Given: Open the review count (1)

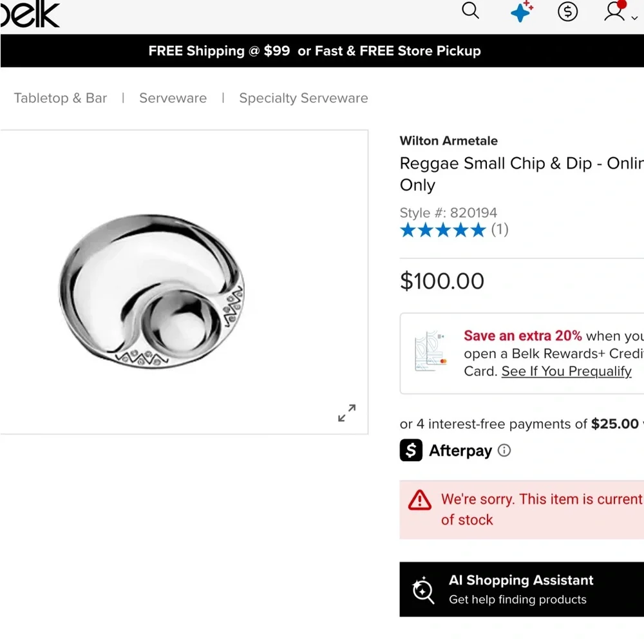Looking at the screenshot, I should pos(500,229).
